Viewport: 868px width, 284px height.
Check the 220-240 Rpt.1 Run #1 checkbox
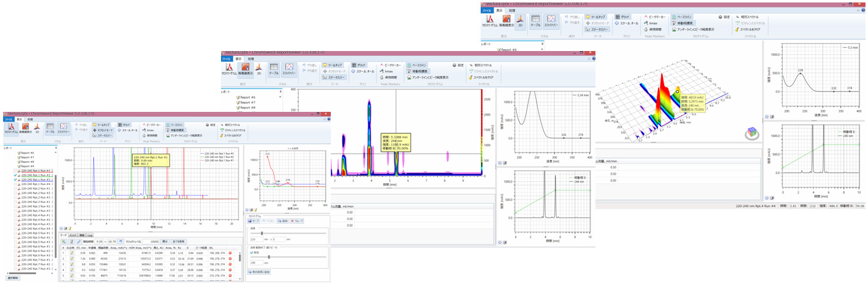(x=15, y=170)
